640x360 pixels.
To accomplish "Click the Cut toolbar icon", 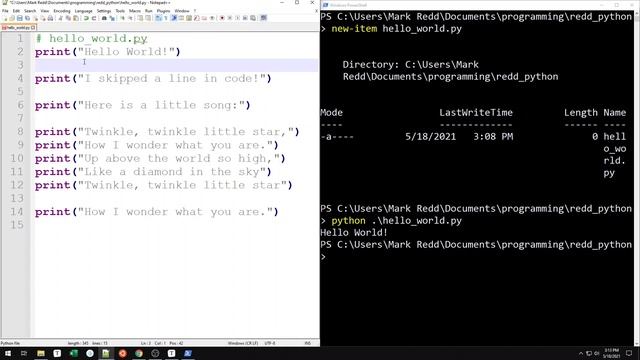I will [60, 18].
